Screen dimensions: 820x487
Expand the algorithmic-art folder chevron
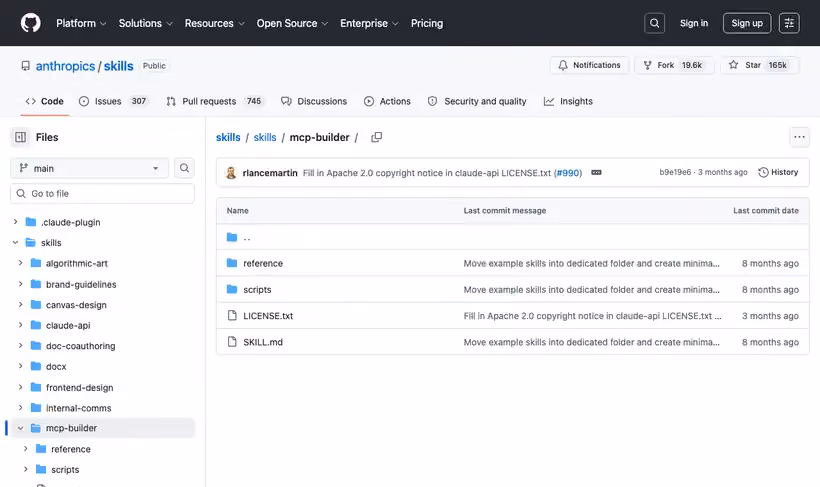tap(20, 263)
